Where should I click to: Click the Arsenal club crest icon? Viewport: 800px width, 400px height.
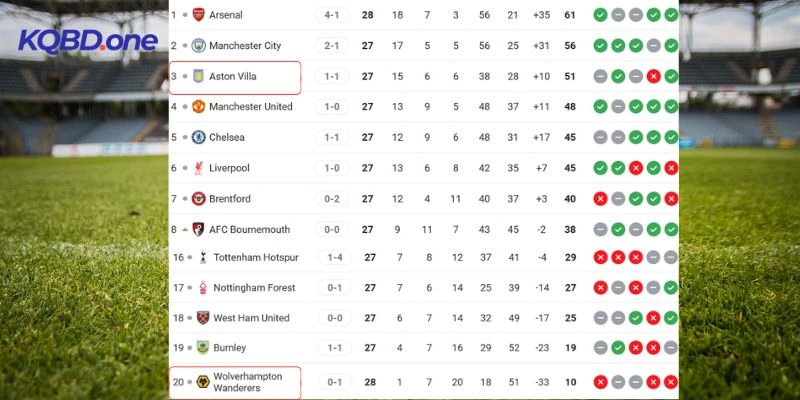coord(198,15)
